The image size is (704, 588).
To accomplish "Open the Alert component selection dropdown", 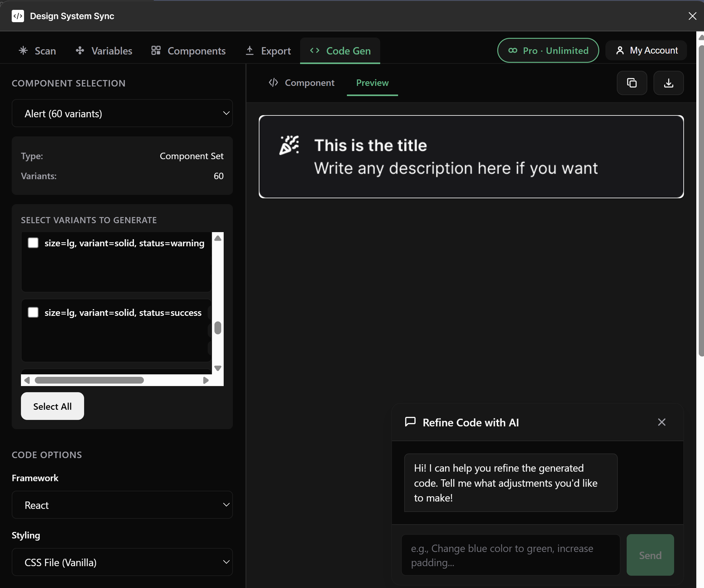I will coord(122,113).
